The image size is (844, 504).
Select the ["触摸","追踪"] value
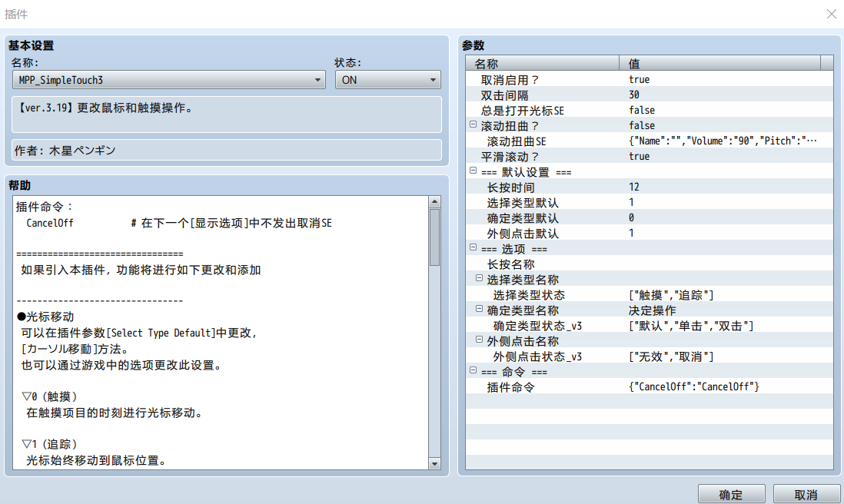[671, 295]
